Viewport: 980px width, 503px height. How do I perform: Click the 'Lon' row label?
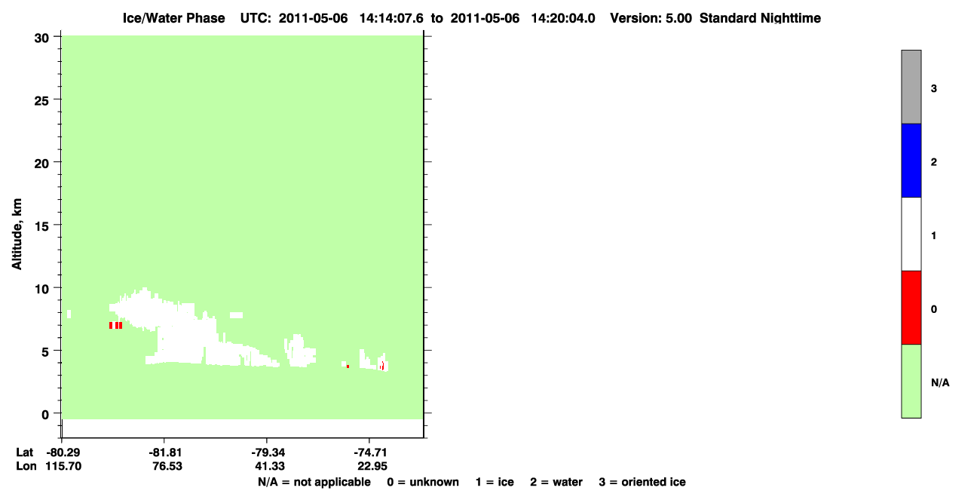tap(26, 466)
